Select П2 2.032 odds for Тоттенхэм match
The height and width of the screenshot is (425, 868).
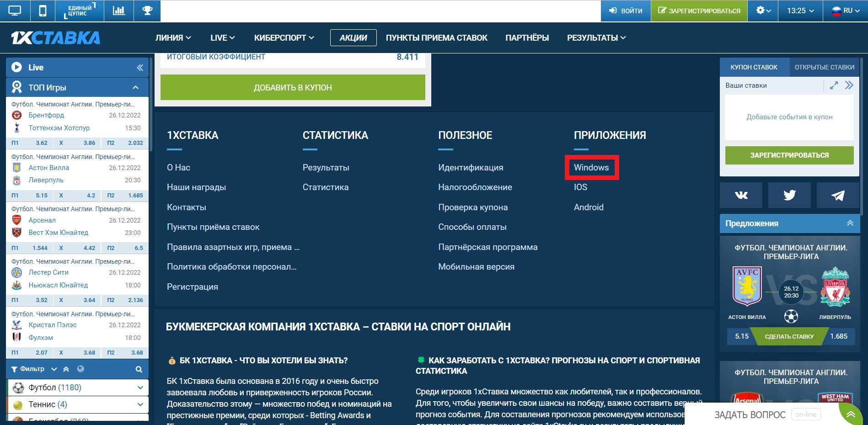point(125,143)
